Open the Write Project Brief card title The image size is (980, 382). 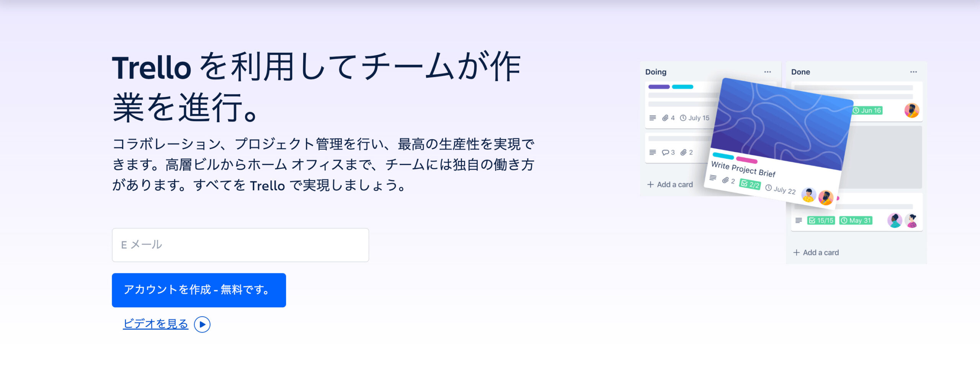[x=743, y=169]
